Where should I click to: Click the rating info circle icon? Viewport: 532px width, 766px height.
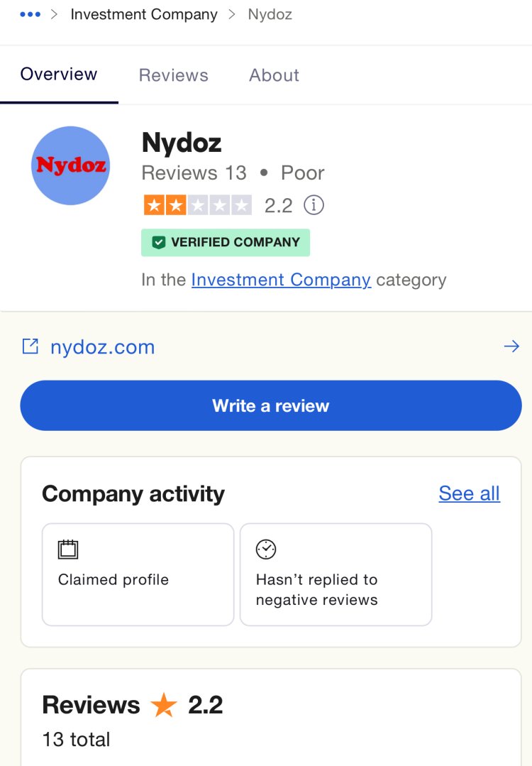(x=314, y=205)
